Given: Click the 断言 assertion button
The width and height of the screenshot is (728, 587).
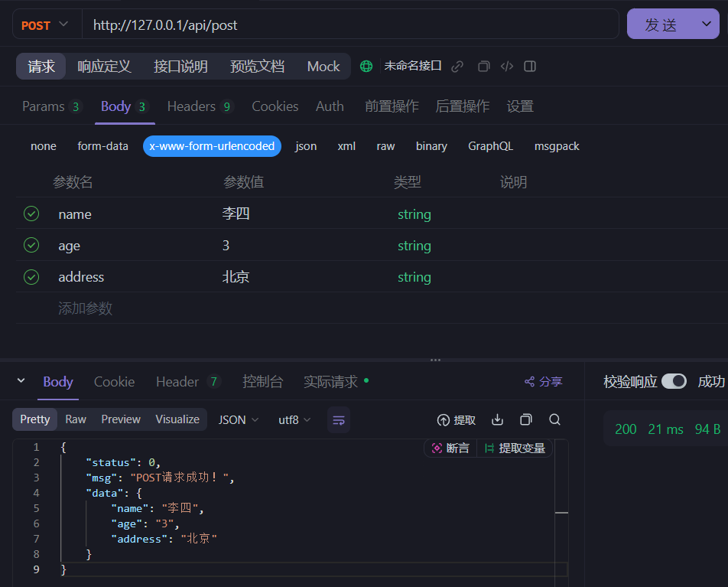Looking at the screenshot, I should pos(450,448).
